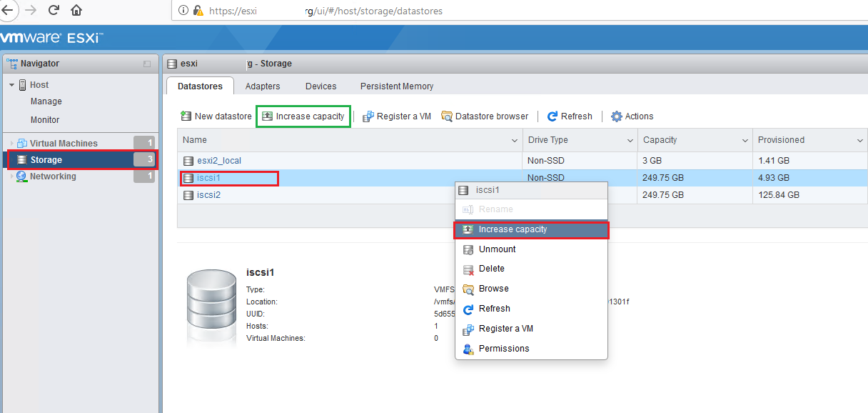Click the site info icon in the address bar
Screen dimensions: 868x413
click(x=183, y=11)
